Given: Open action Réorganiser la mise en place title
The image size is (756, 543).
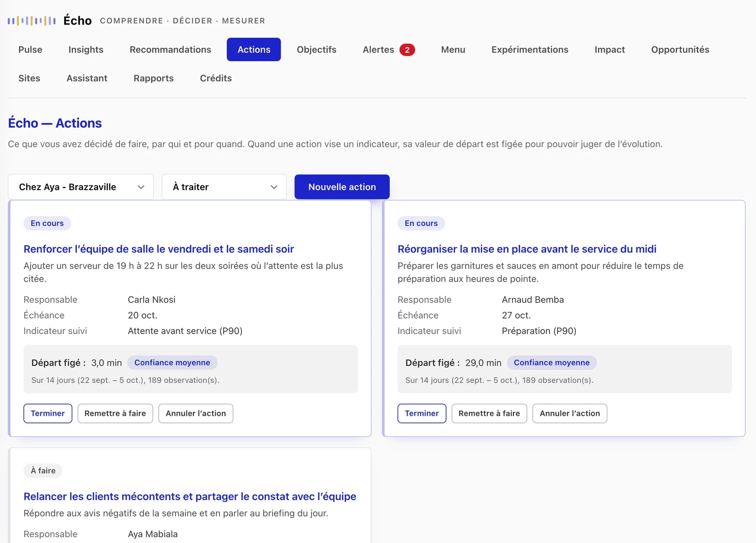Looking at the screenshot, I should pyautogui.click(x=527, y=249).
